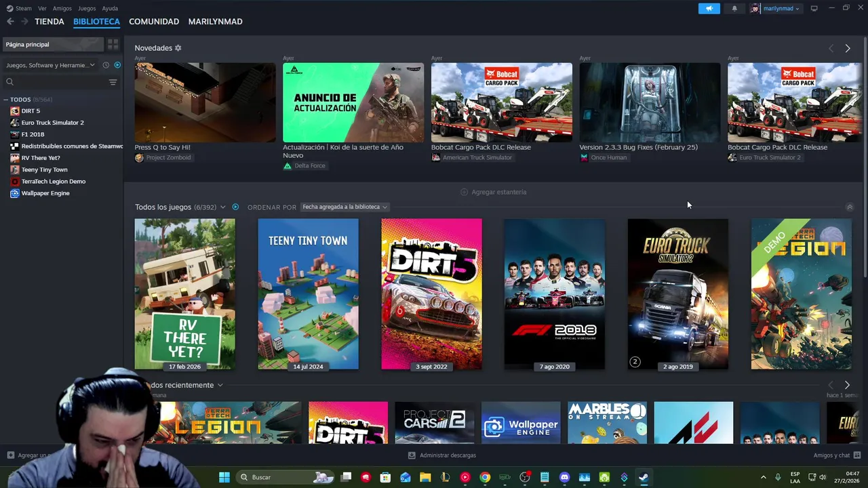Screen dimensions: 868x488
Task: Open Wallpaper Engine tile in recent shelf
Action: (x=521, y=423)
